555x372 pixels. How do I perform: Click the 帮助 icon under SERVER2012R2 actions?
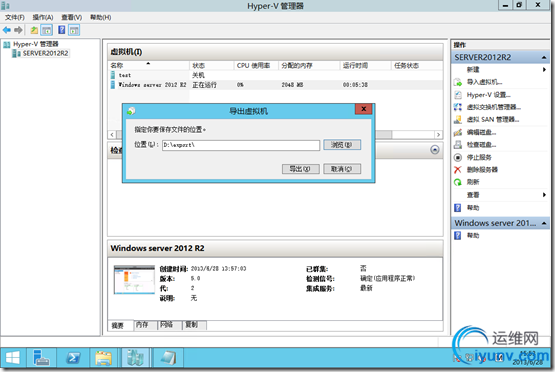click(458, 208)
